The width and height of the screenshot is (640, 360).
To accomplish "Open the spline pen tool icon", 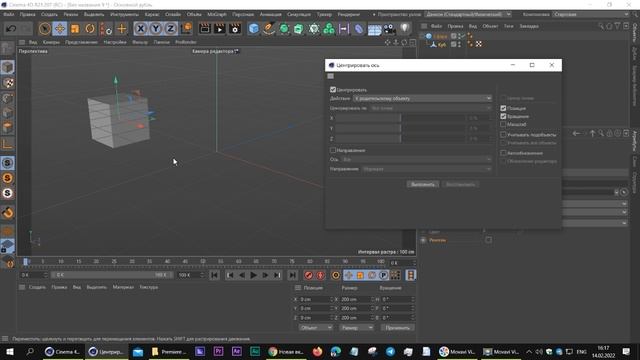I will point(269,29).
